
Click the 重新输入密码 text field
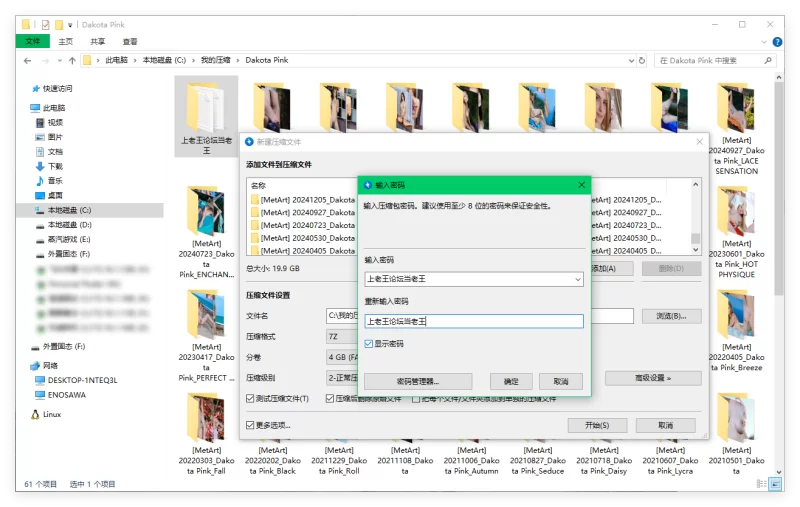pos(474,321)
